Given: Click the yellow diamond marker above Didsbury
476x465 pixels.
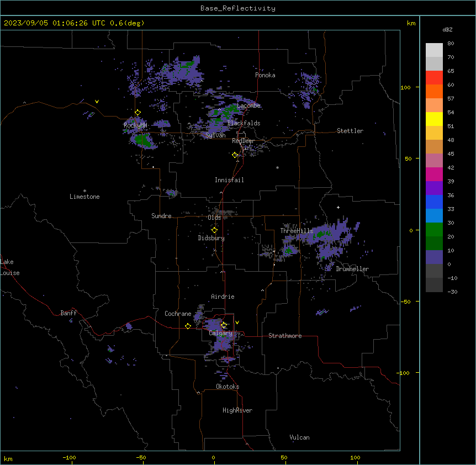Looking at the screenshot, I should coord(214,230).
